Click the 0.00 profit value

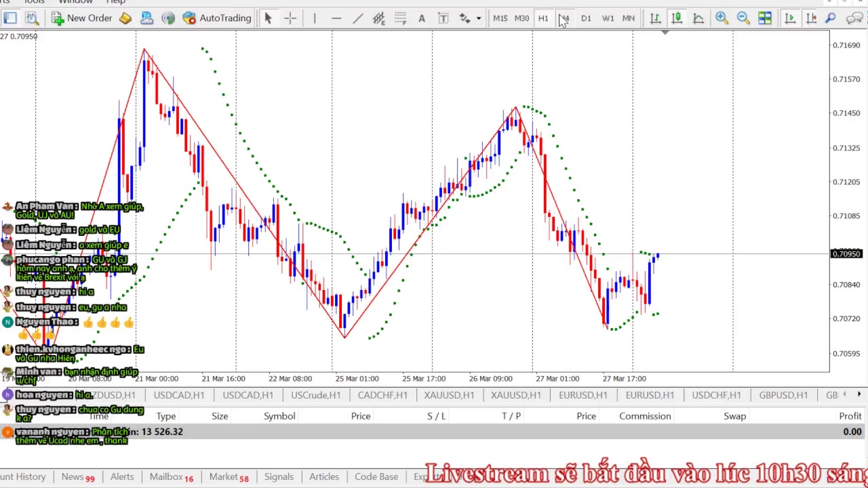click(x=852, y=432)
